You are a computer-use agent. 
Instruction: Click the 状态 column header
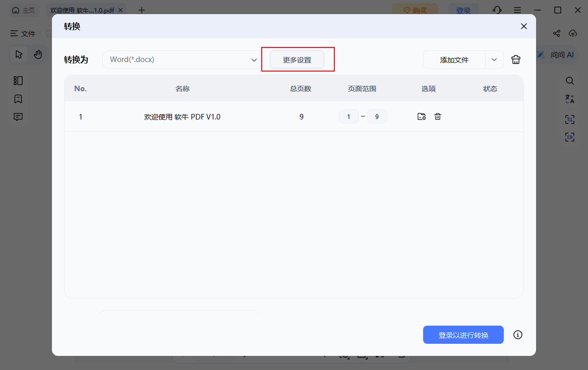click(490, 89)
